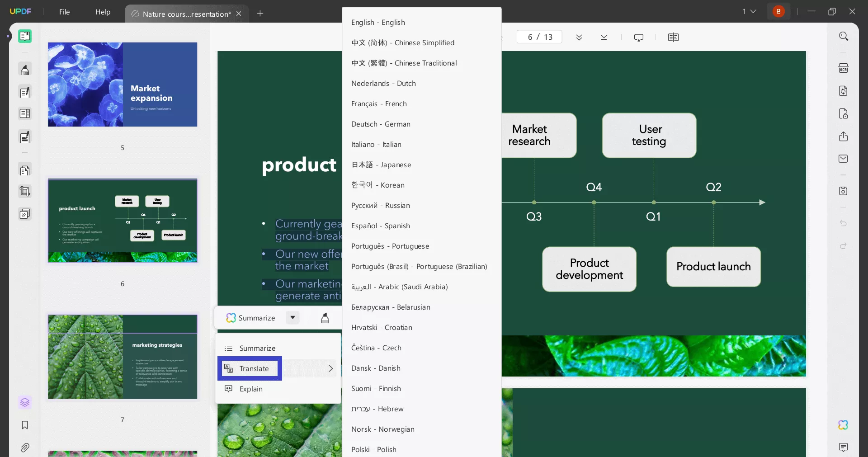The height and width of the screenshot is (457, 868).
Task: Select the marketing strategies page thumbnail
Action: click(x=123, y=357)
